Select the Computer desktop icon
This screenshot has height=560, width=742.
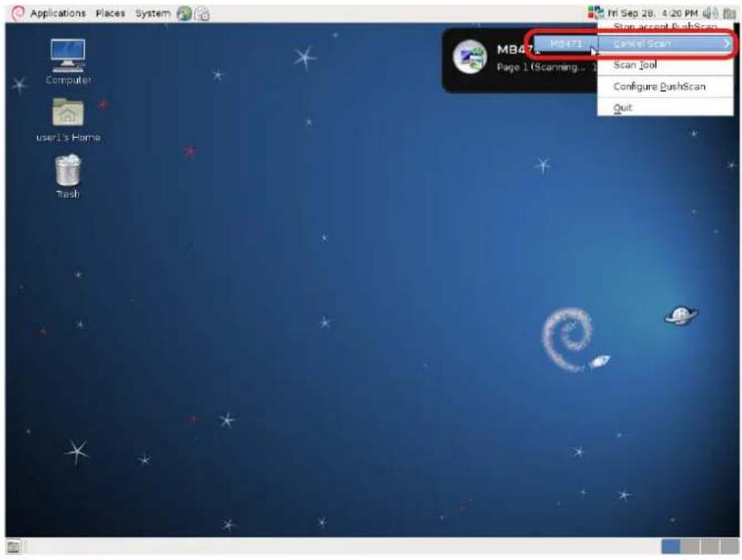[x=68, y=61]
